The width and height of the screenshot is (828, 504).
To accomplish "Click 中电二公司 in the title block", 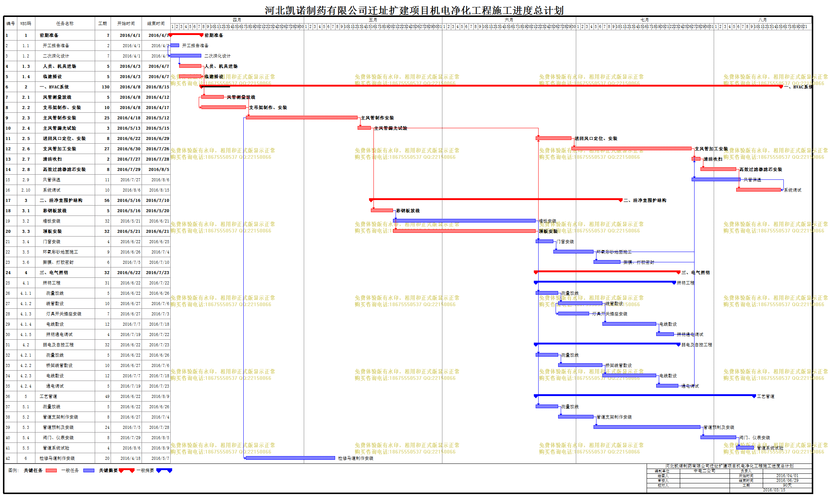I will coord(704,471).
